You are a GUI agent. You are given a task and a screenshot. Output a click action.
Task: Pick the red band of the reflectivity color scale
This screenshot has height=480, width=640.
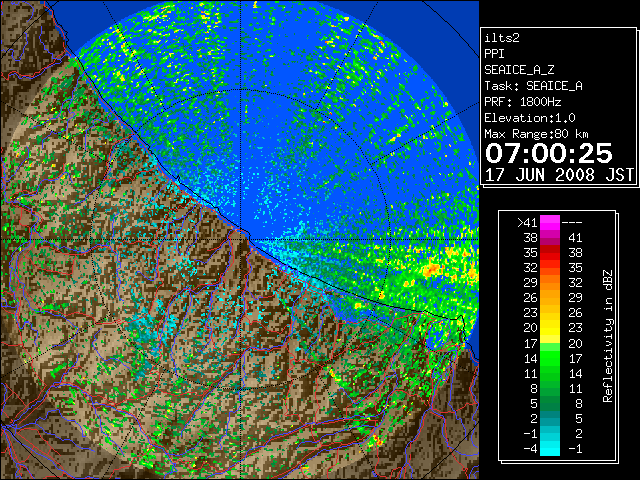tap(550, 253)
